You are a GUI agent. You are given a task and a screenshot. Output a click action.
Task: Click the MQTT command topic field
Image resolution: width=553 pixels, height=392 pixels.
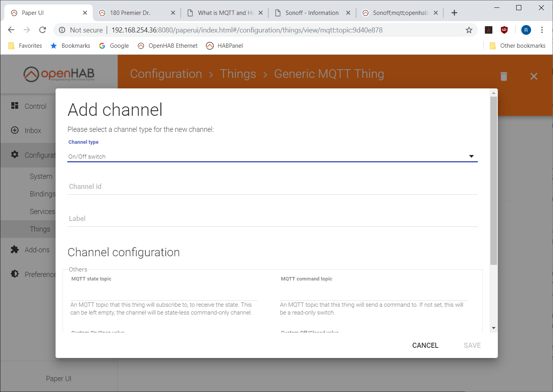(374, 293)
